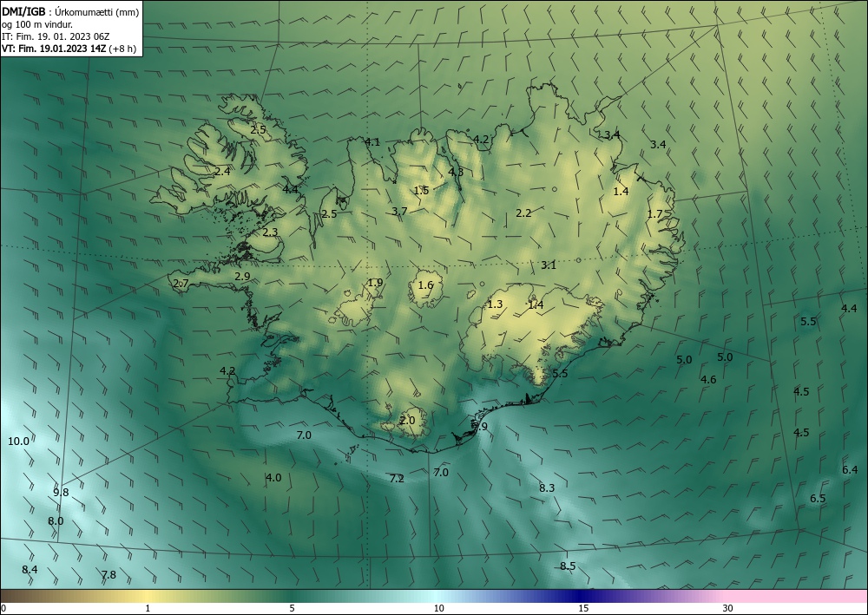Screen dimensions: 868x615
Task: Click the 'IT: Fim. 19. 01. 2023 06Z' line
Action: tap(56, 36)
